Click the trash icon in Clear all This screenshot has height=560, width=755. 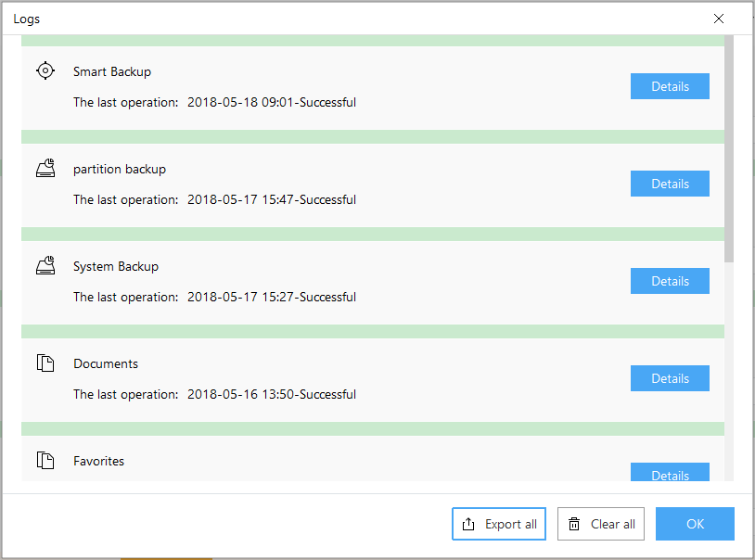tap(574, 524)
